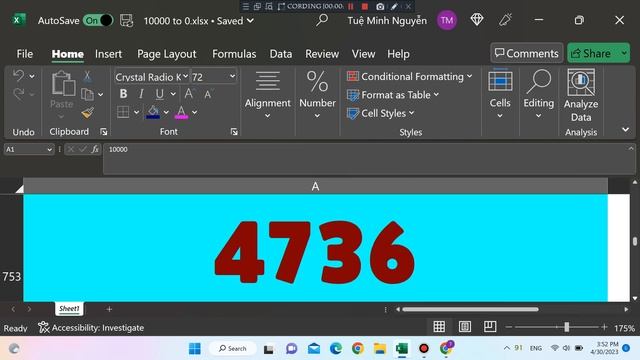This screenshot has width=640, height=360.
Task: Click Decrease Font Size icon
Action: pyautogui.click(x=208, y=94)
